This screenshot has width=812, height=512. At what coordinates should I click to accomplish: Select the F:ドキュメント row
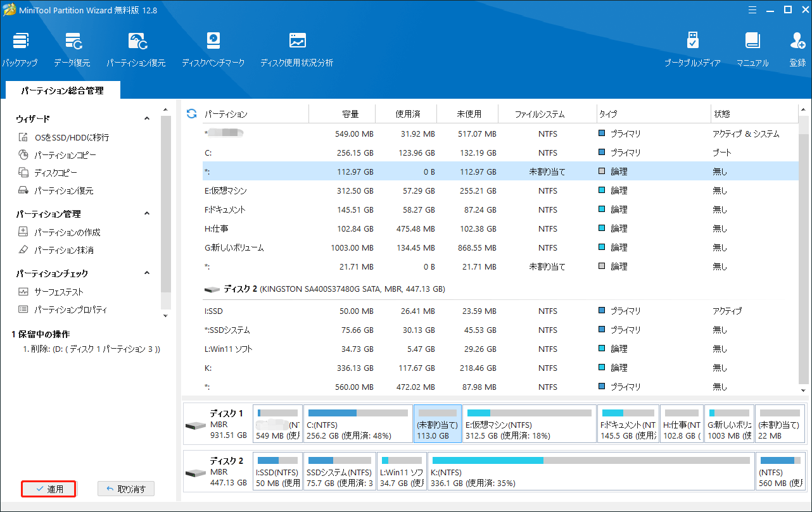click(500, 209)
